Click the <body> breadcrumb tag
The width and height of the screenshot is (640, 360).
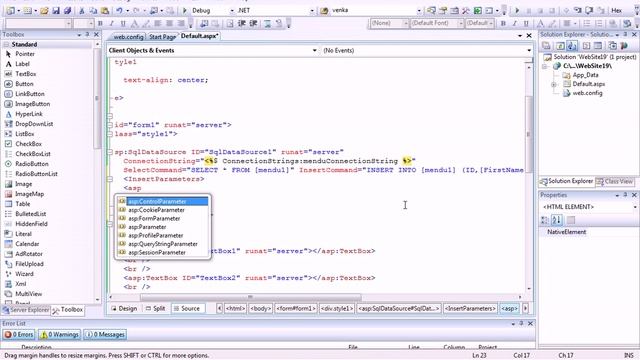click(261, 309)
